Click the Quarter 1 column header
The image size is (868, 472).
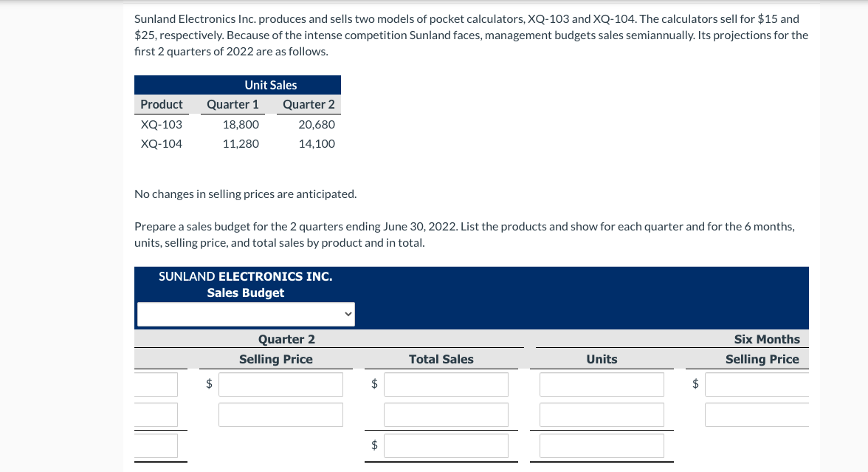[x=232, y=105]
